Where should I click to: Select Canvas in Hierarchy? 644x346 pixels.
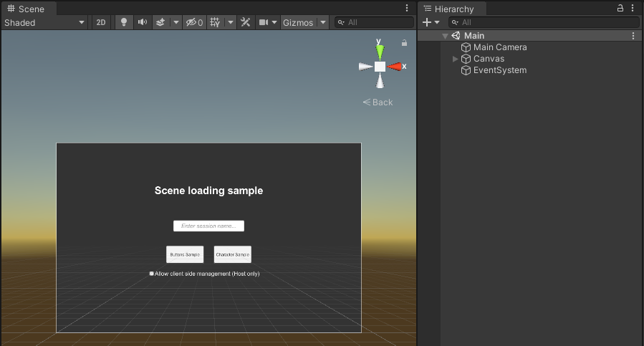(x=489, y=59)
